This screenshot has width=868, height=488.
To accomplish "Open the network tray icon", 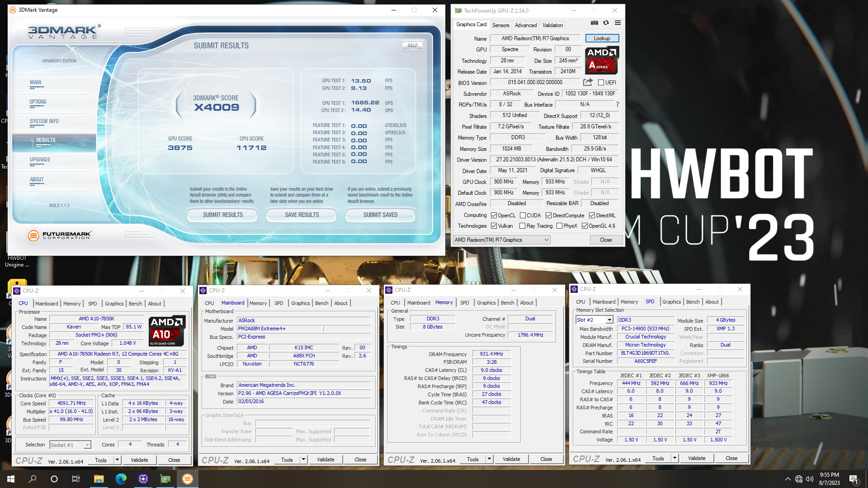I will (x=799, y=479).
